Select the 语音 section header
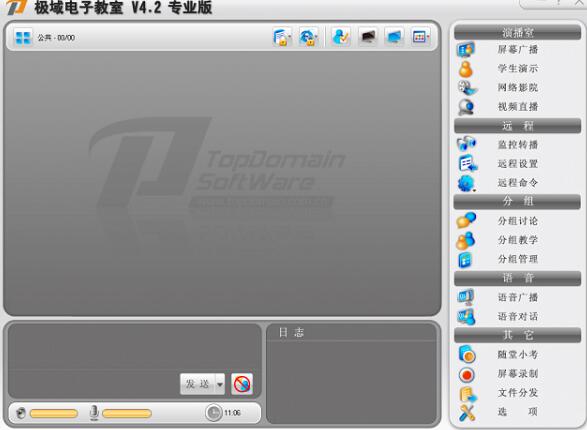 pyautogui.click(x=517, y=278)
